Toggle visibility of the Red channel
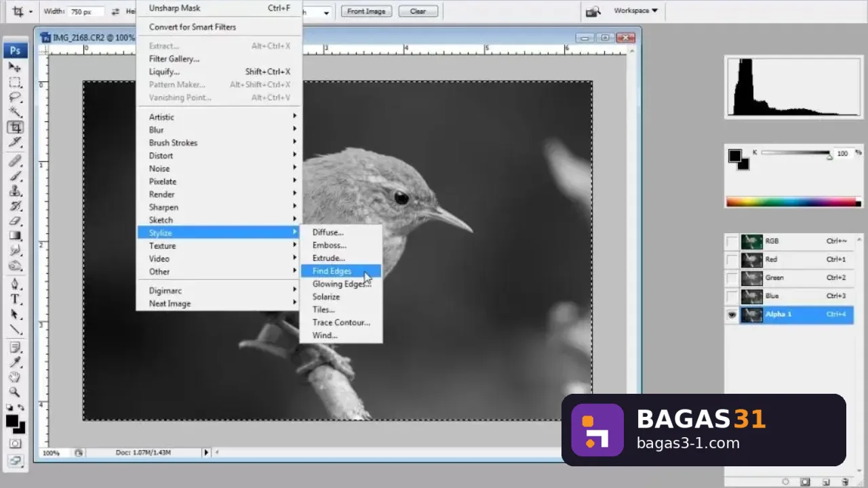 click(732, 260)
